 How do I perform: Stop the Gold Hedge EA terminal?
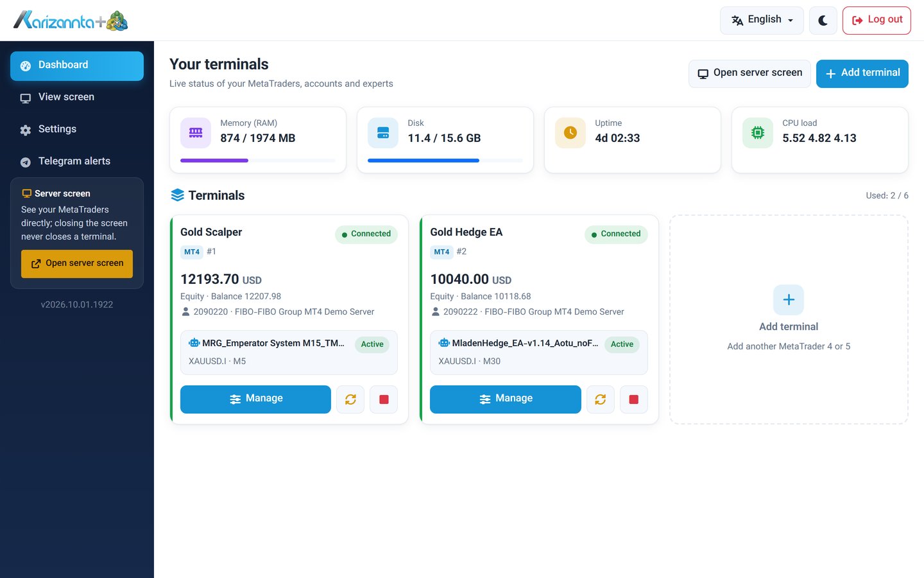pyautogui.click(x=634, y=399)
